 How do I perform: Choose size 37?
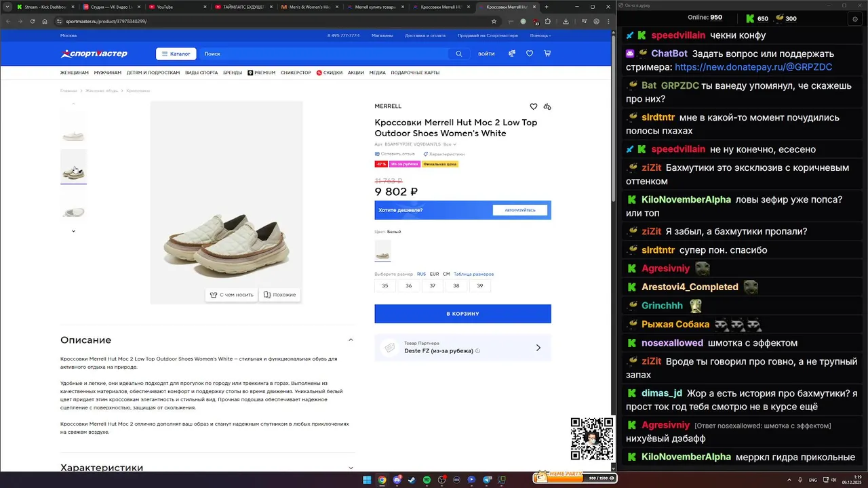tap(433, 286)
